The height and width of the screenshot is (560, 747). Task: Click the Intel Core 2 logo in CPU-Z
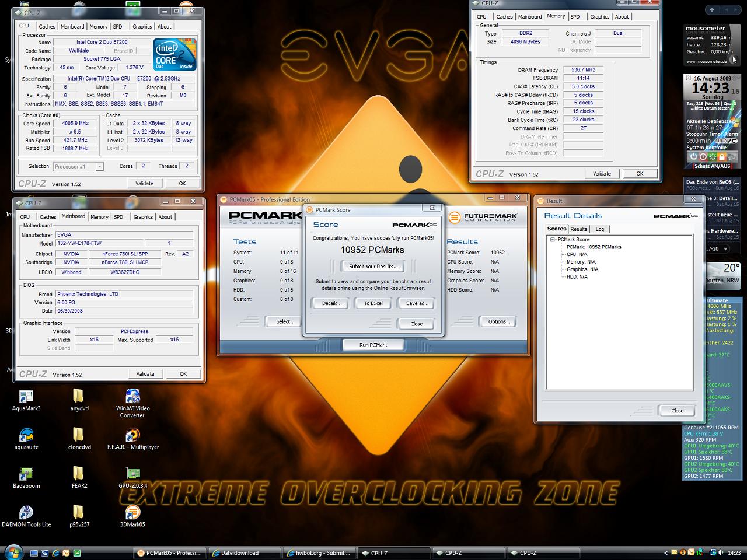[x=174, y=55]
